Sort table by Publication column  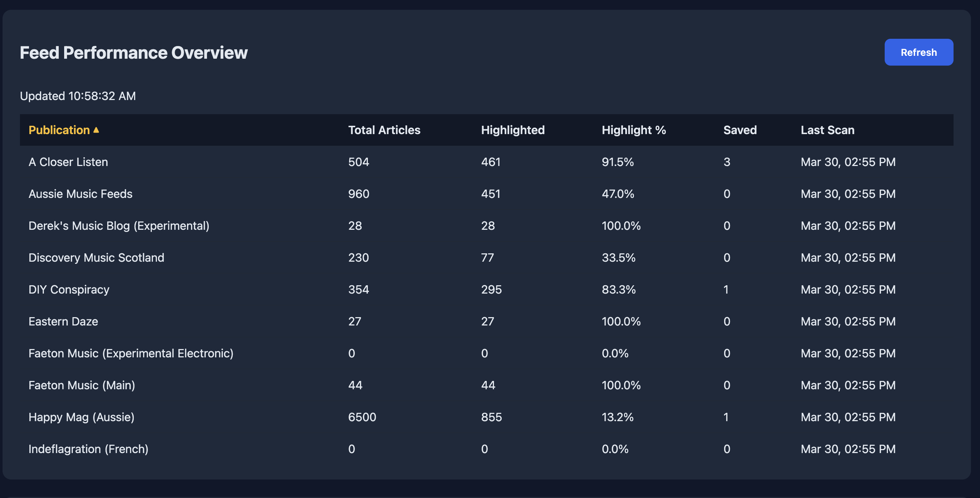tap(59, 130)
